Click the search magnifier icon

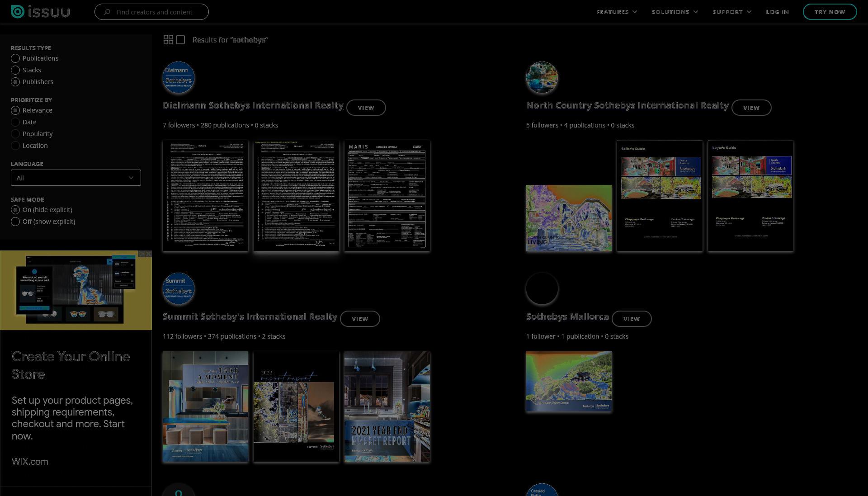pos(107,12)
